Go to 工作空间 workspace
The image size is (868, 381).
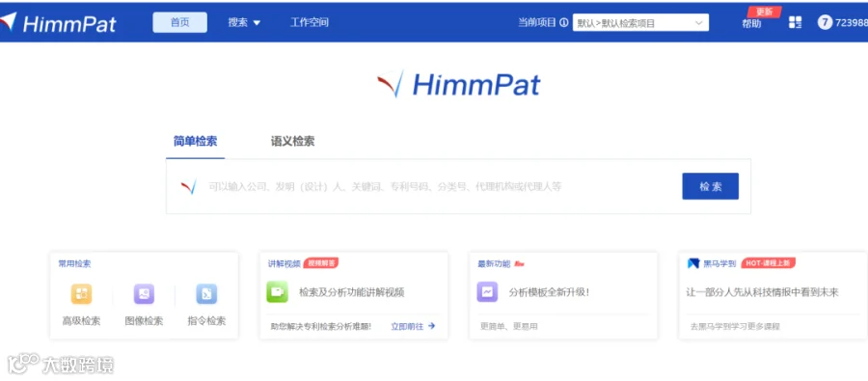310,23
